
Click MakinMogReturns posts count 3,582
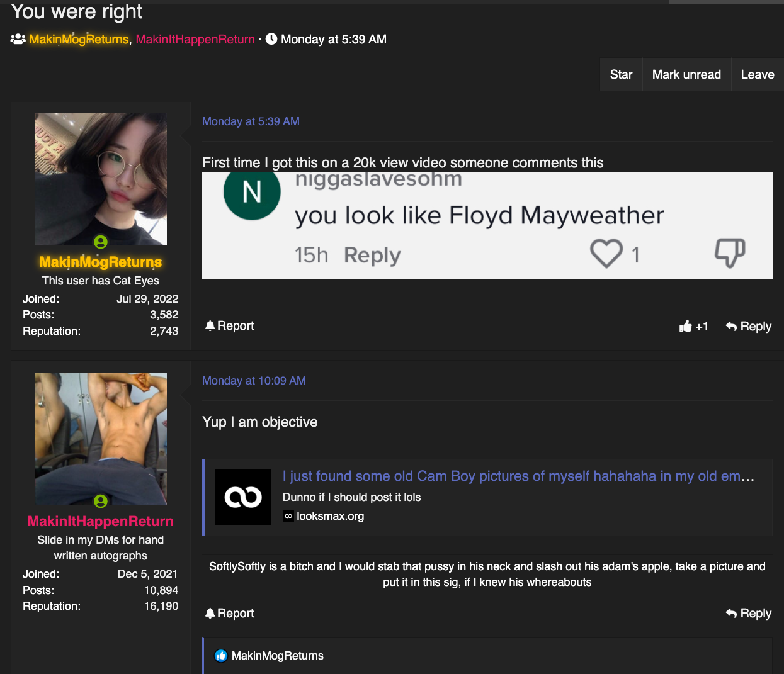[164, 315]
